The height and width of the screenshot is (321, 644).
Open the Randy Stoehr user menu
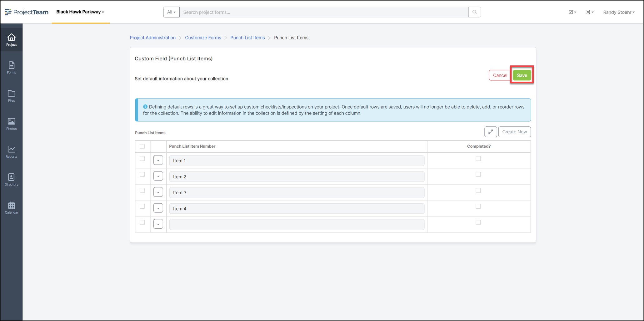[619, 12]
